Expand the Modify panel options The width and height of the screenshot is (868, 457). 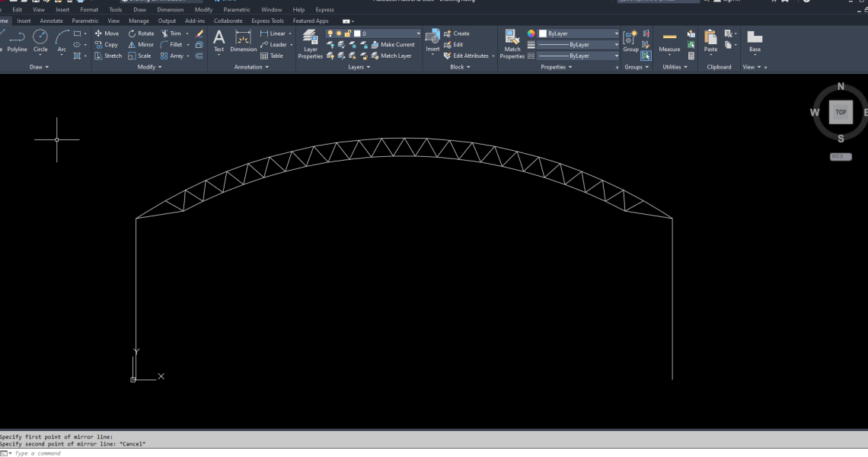pyautogui.click(x=149, y=67)
